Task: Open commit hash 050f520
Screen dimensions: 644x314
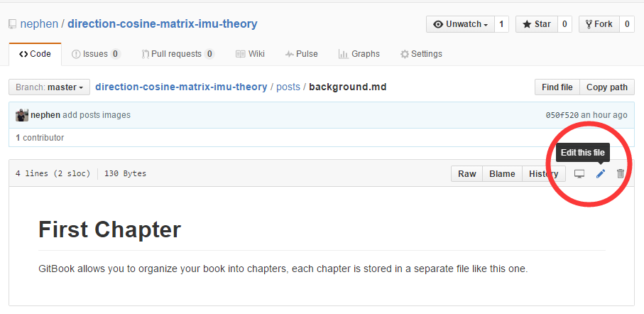Action: pyautogui.click(x=562, y=115)
